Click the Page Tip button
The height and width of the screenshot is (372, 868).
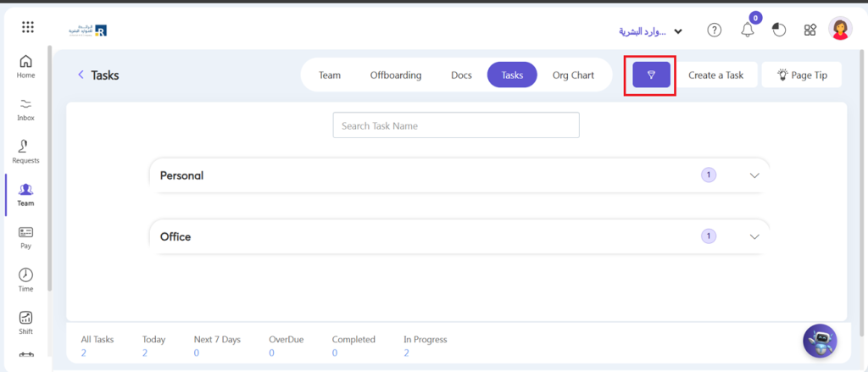click(x=801, y=75)
